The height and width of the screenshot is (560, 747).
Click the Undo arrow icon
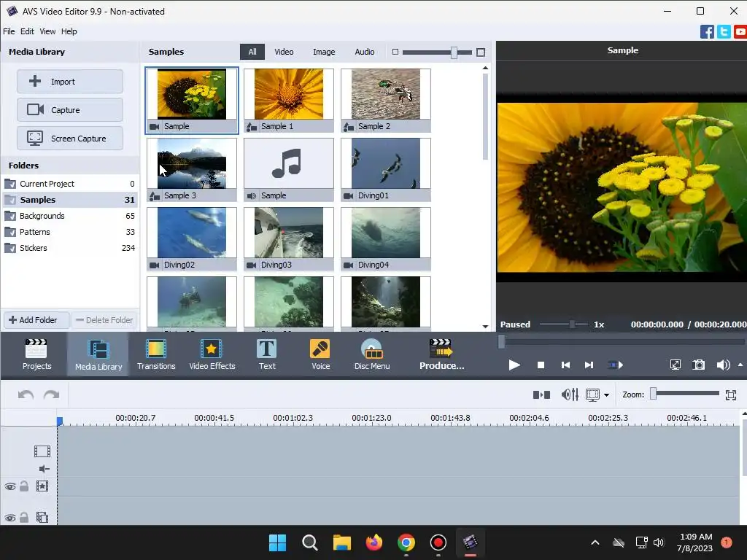(26, 394)
